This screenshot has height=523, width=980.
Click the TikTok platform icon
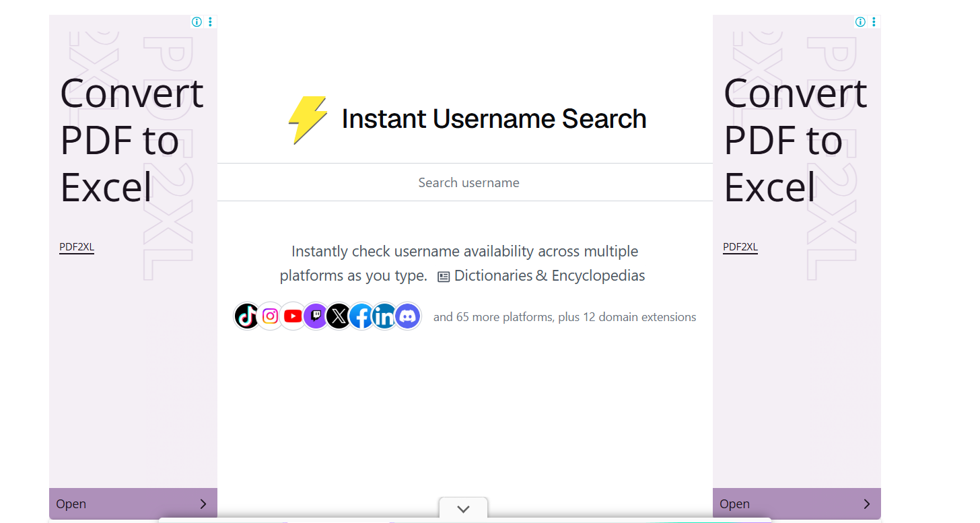(247, 316)
